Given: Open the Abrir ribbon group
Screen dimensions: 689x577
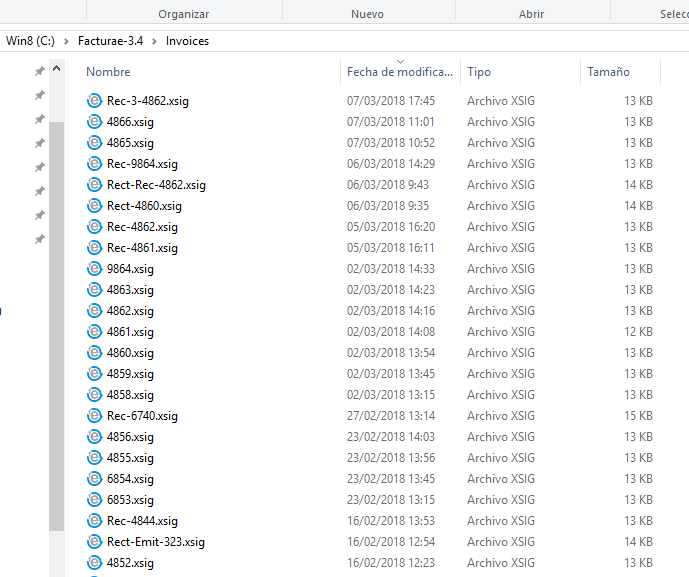Looking at the screenshot, I should coord(531,14).
